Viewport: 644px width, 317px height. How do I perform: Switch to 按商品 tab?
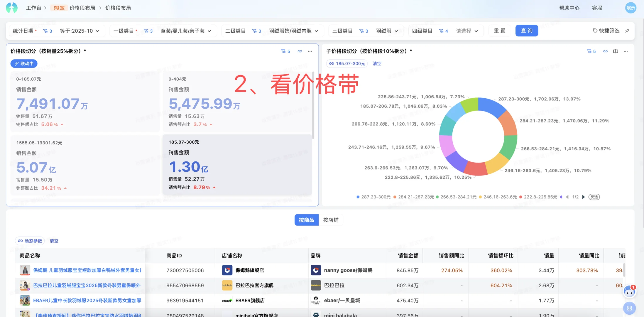pos(307,220)
